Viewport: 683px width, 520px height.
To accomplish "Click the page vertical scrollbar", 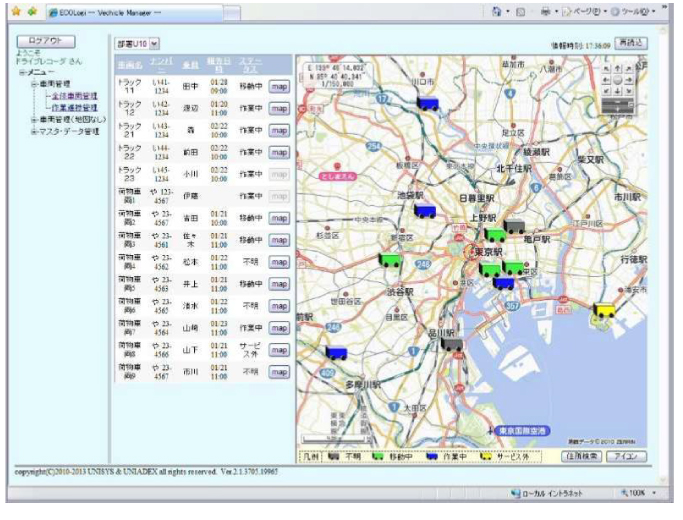I will click(x=663, y=255).
